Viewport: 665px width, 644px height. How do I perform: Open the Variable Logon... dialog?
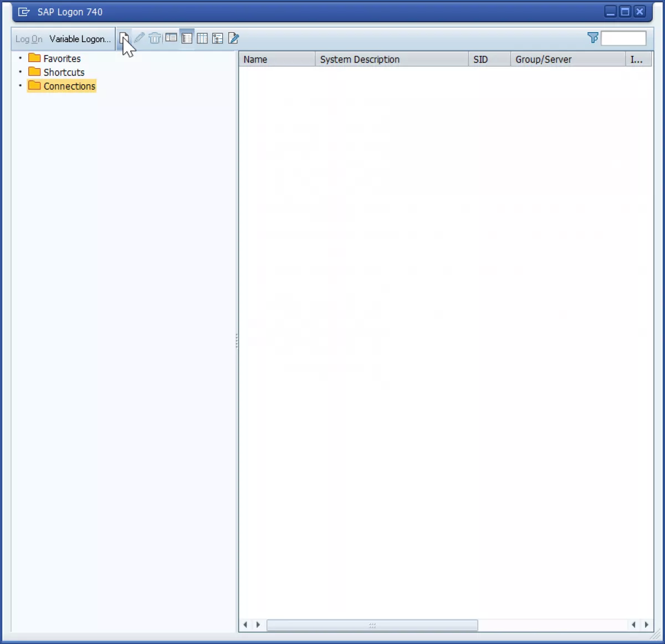click(x=80, y=39)
